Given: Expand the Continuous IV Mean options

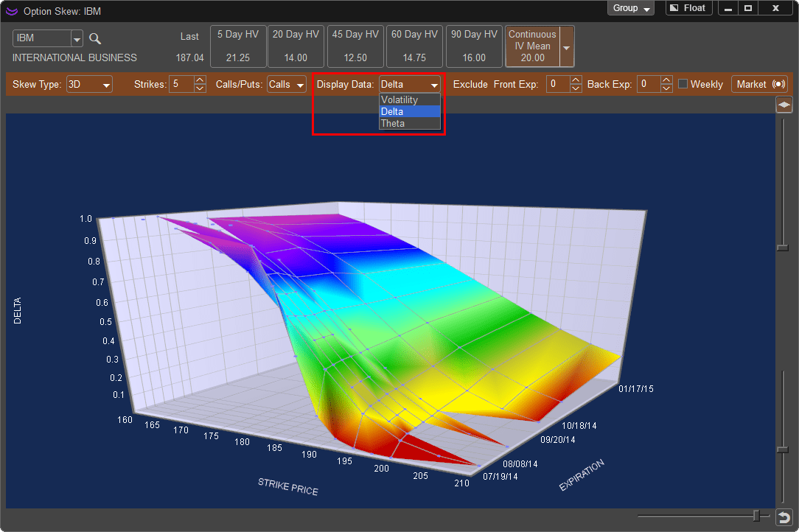Looking at the screenshot, I should [x=567, y=46].
